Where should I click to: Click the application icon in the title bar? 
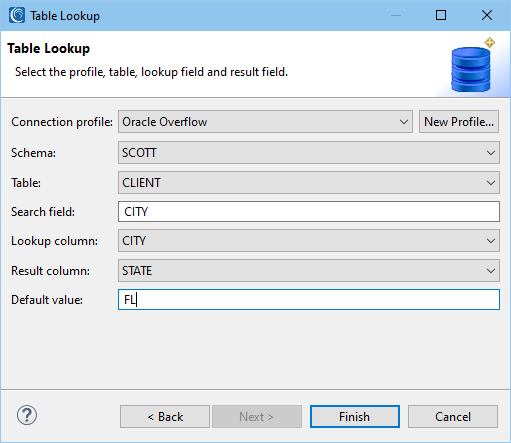click(x=17, y=15)
